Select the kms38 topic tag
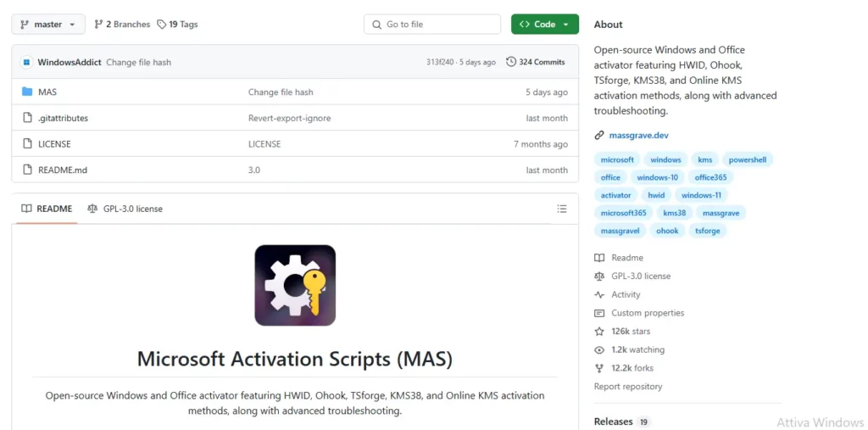Image resolution: width=868 pixels, height=430 pixels. coord(674,213)
